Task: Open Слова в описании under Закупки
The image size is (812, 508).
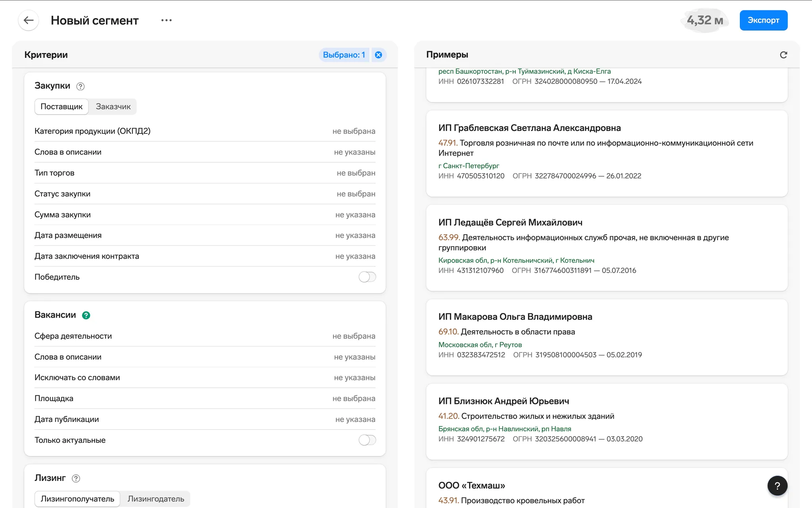Action: tap(205, 152)
